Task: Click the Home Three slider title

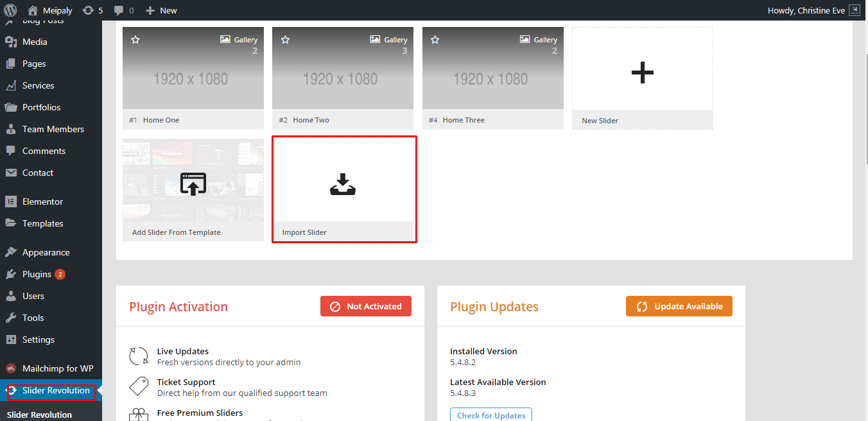Action: click(464, 120)
